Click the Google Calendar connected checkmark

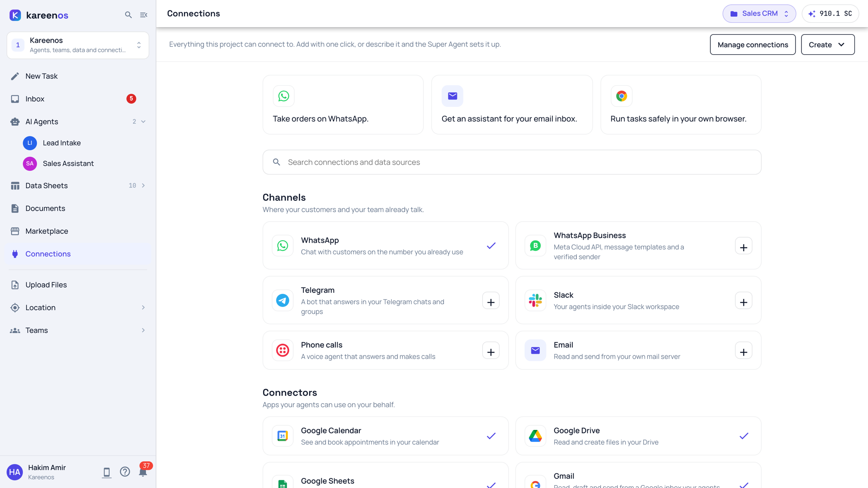tap(491, 436)
